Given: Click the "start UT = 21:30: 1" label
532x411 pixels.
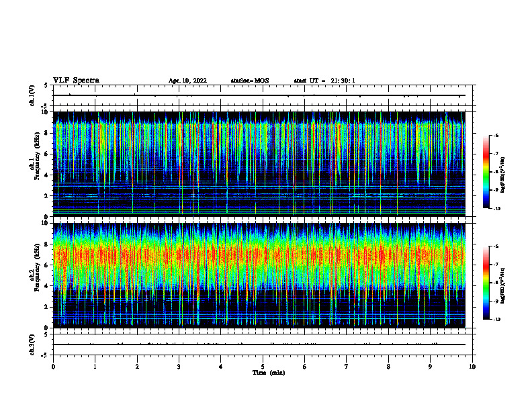Looking at the screenshot, I should pyautogui.click(x=324, y=81).
